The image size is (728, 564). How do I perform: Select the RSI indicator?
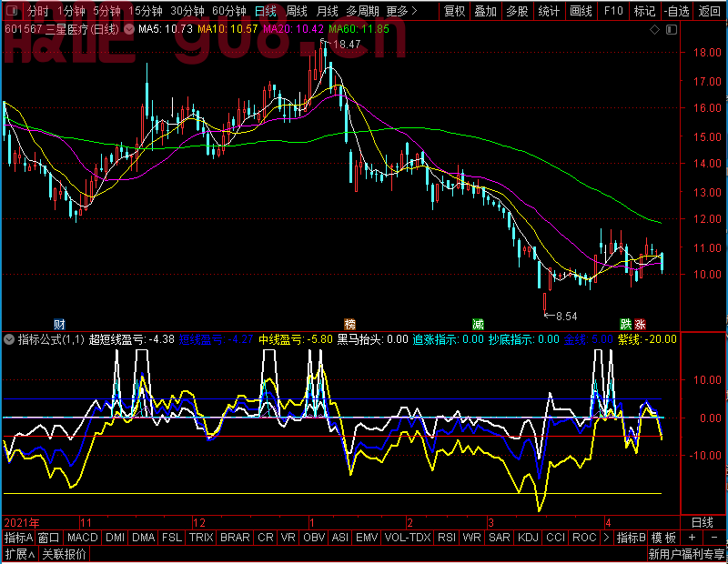[x=447, y=538]
